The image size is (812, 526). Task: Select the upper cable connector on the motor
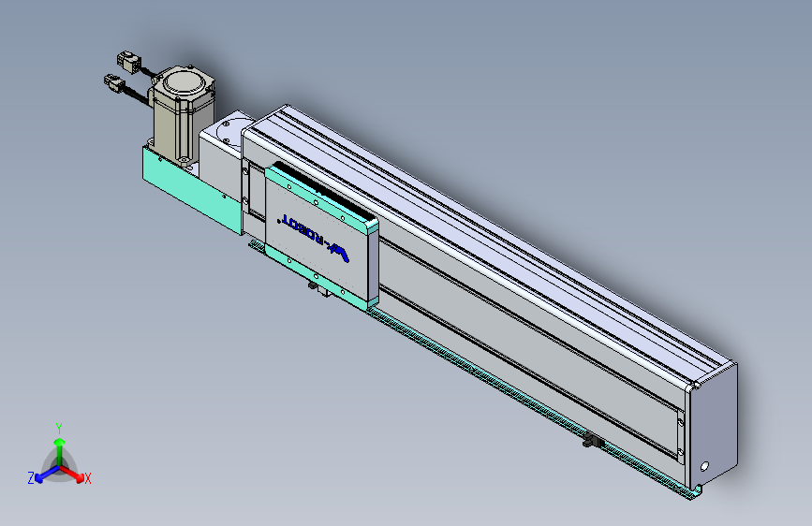128,61
